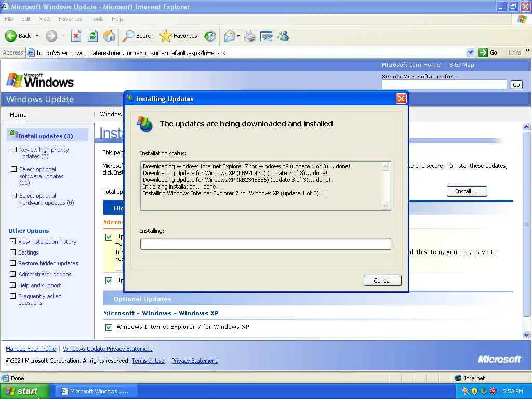Open the Windows Update Privacy Statement link
Screen dimensions: 532x399
pyautogui.click(x=108, y=349)
